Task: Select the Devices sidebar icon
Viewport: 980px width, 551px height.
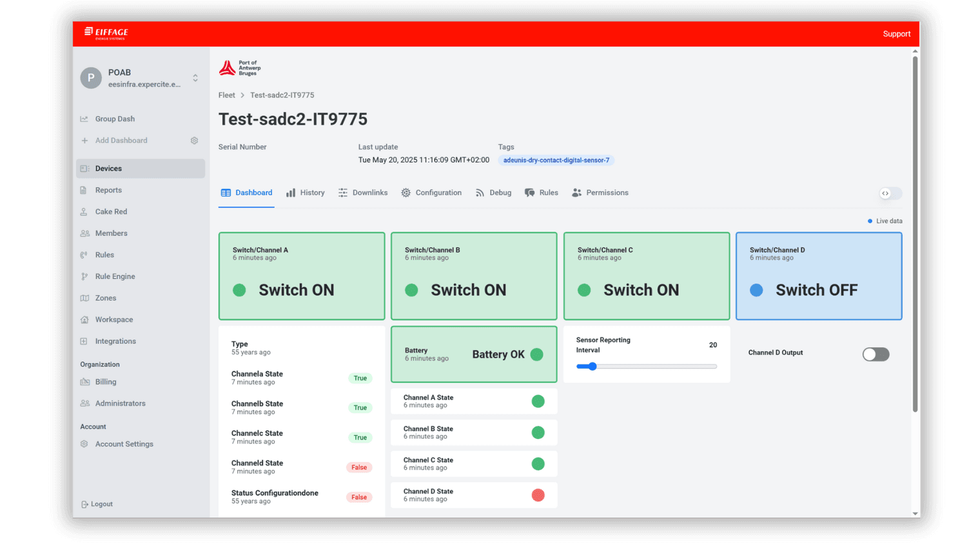Action: click(x=84, y=169)
